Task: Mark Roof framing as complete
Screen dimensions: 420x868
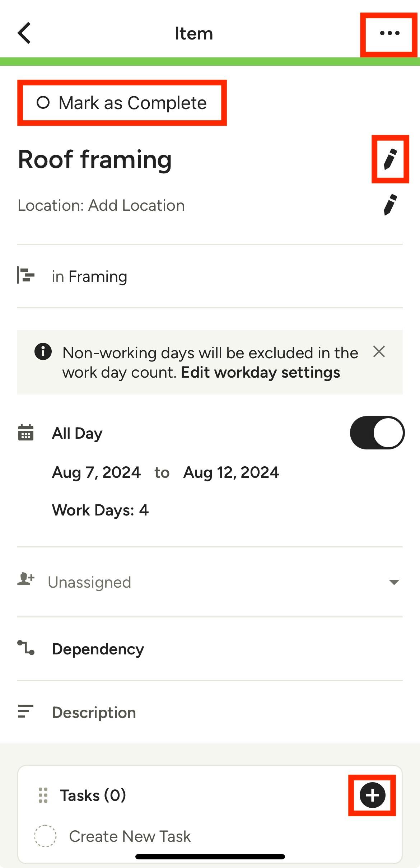Action: click(x=122, y=103)
